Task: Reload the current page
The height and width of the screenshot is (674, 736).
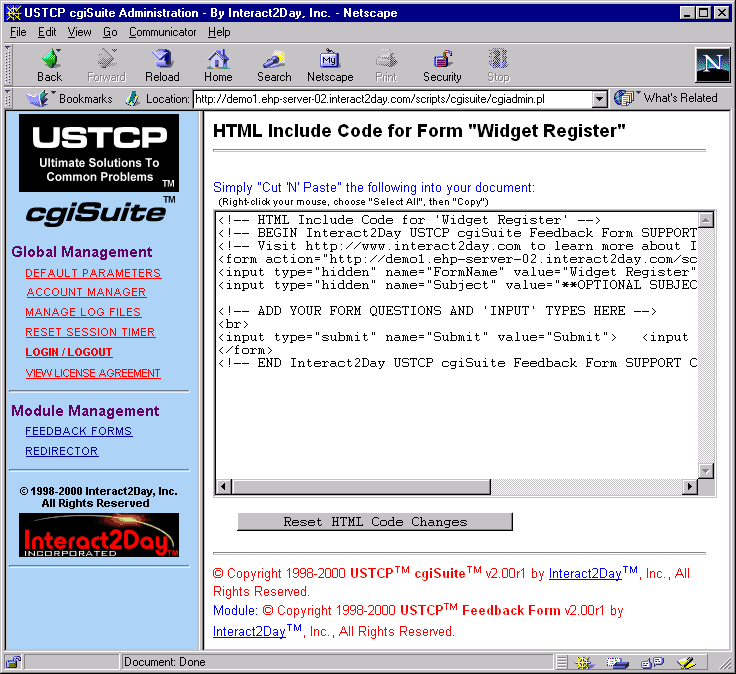Action: pyautogui.click(x=162, y=65)
